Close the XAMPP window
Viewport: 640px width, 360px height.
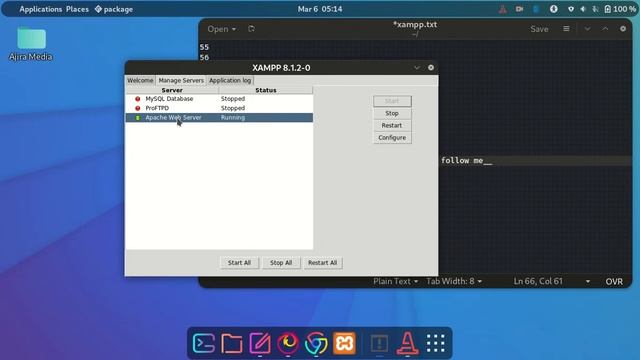pyautogui.click(x=431, y=68)
